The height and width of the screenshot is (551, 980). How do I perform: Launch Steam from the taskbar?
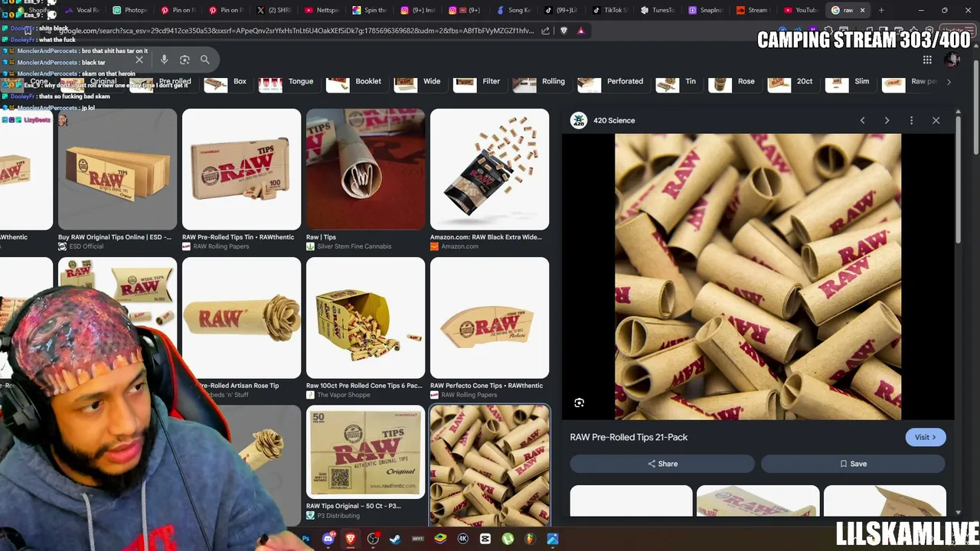pos(395,539)
